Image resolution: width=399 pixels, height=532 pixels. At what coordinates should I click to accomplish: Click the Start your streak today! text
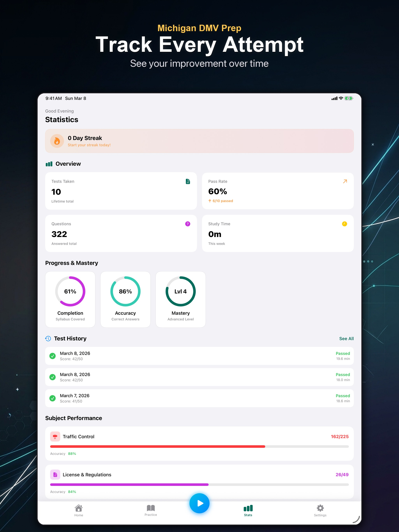[89, 145]
